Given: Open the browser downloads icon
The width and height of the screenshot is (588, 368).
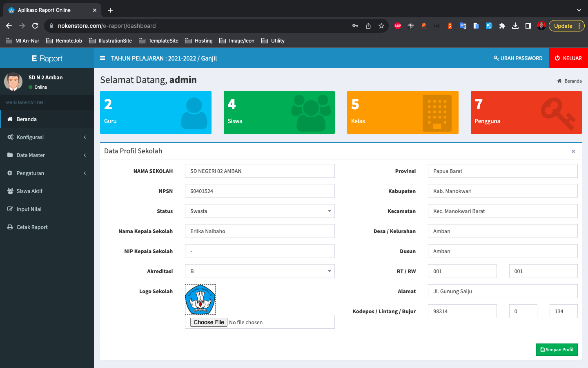Looking at the screenshot, I should [x=515, y=26].
